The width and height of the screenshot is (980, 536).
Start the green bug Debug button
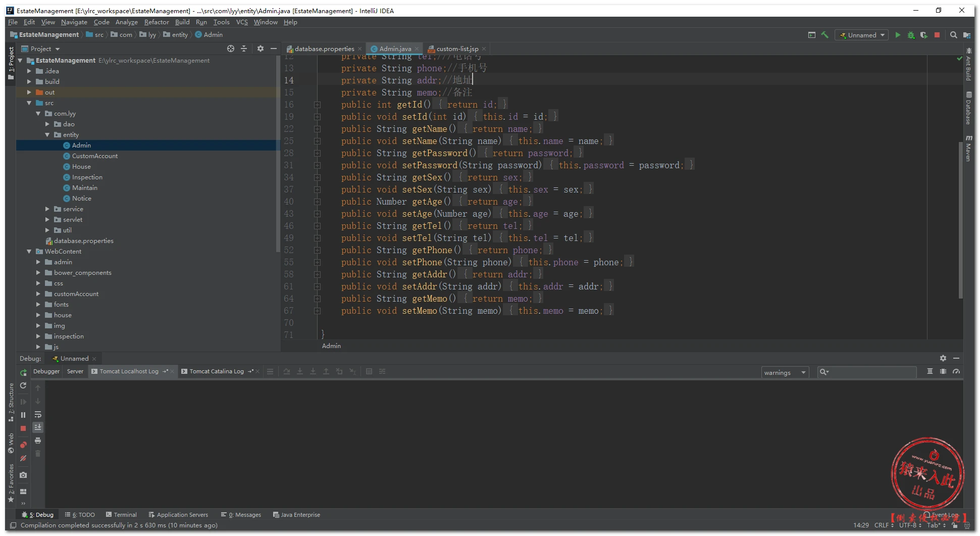pos(911,35)
